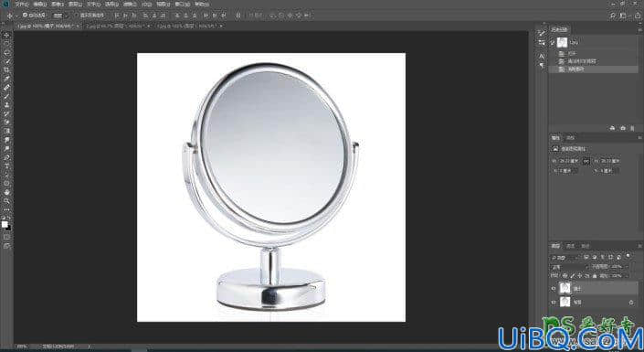644x352 pixels.
Task: Select the Eyedropper tool
Action: 7,79
